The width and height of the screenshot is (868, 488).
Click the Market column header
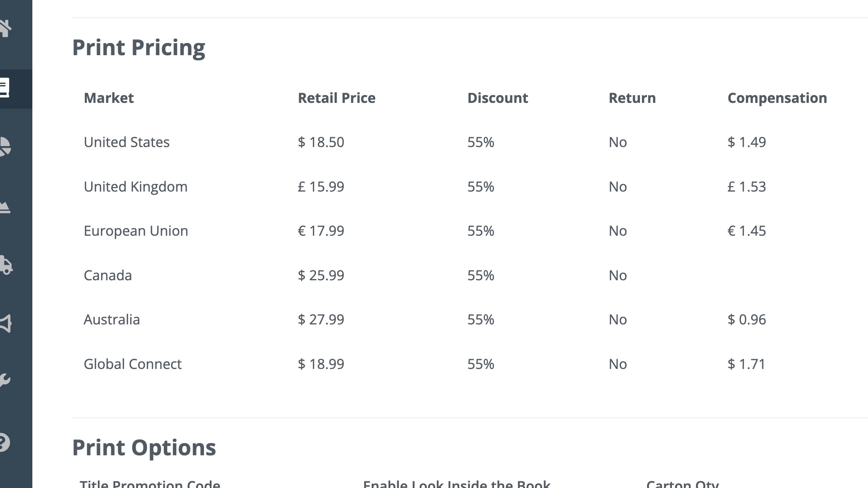[109, 98]
